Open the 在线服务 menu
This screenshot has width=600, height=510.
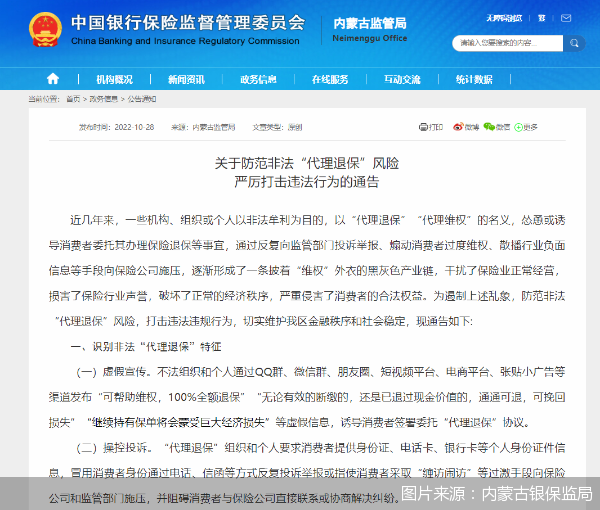pyautogui.click(x=330, y=79)
